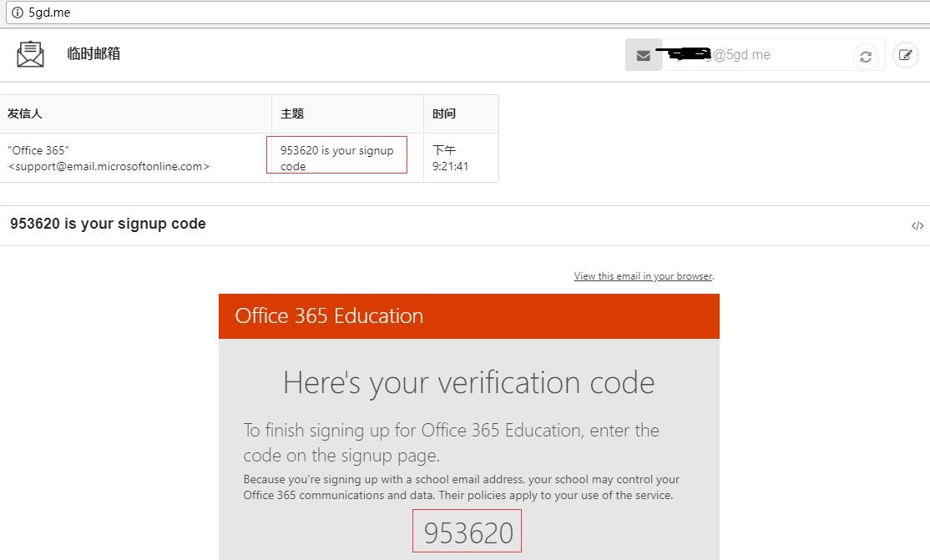Click the large 953620 verification code
Image resolution: width=930 pixels, height=560 pixels.
click(x=468, y=532)
